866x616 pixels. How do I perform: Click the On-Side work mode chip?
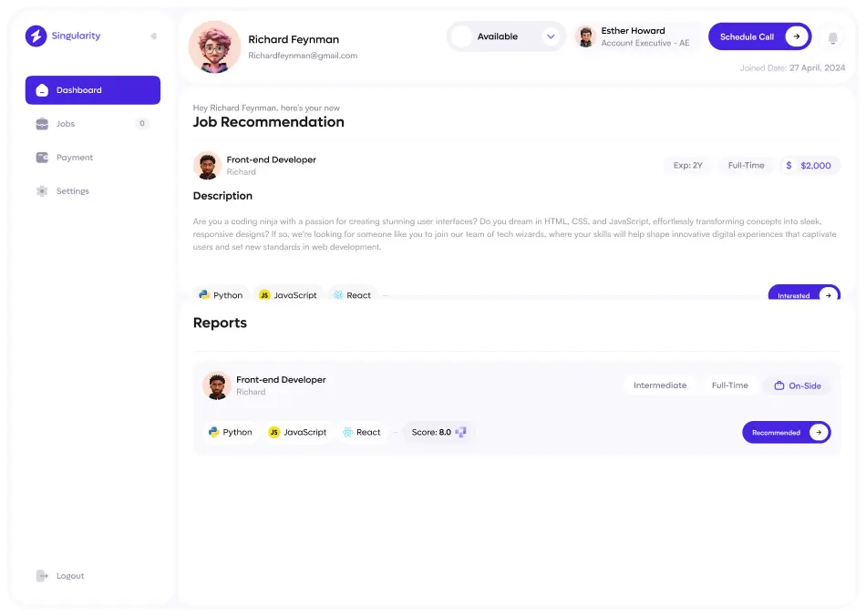[x=797, y=385]
